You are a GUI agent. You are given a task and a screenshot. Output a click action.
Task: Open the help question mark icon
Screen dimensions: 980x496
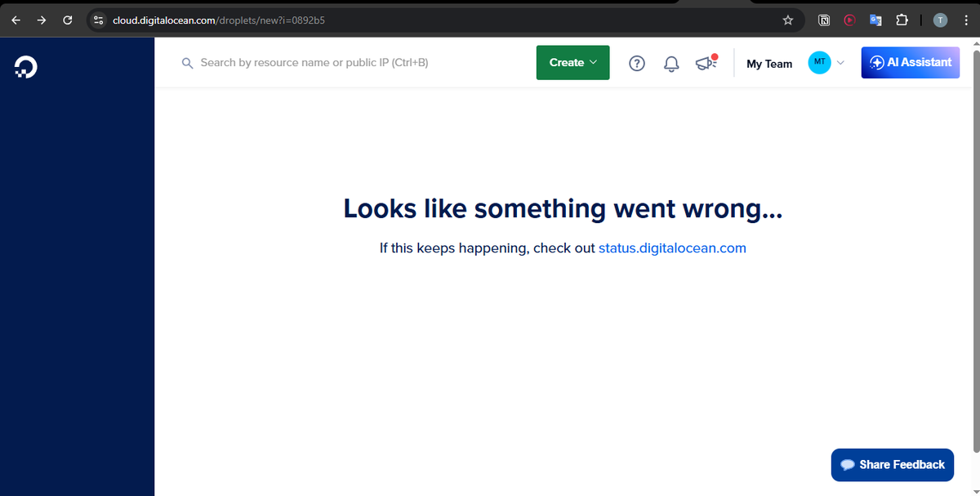coord(637,63)
